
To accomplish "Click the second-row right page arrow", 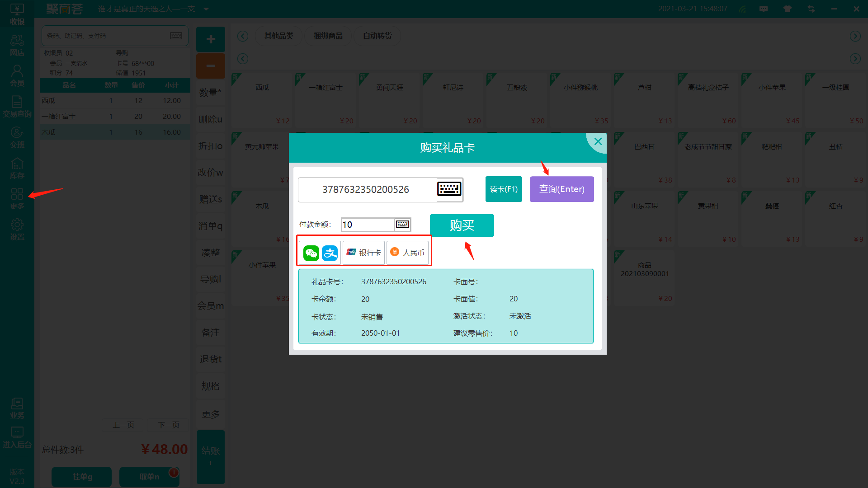I will (x=855, y=59).
